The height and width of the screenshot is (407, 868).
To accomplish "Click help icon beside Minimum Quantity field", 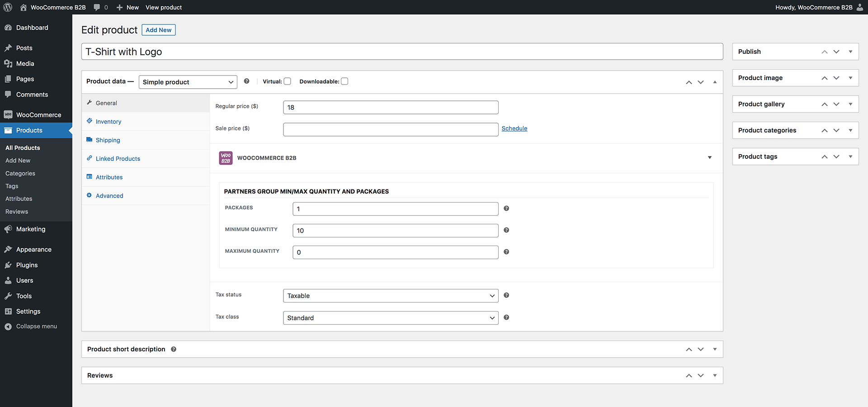I will pos(506,230).
